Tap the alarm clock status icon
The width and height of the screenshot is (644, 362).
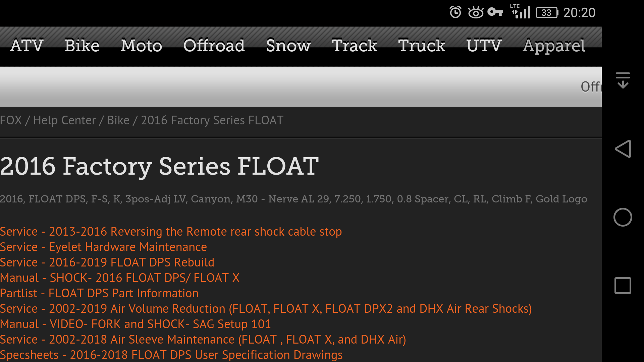455,12
